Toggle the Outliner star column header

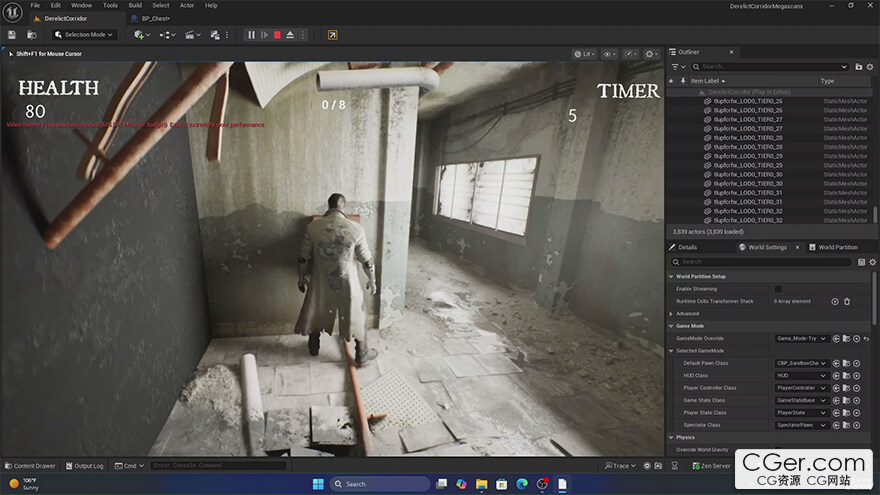coord(671,81)
